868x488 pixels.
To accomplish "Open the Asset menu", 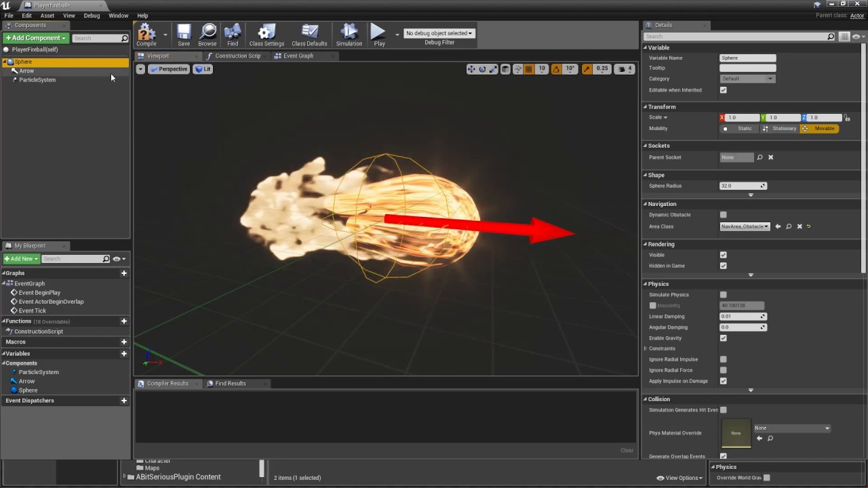I will click(x=47, y=16).
